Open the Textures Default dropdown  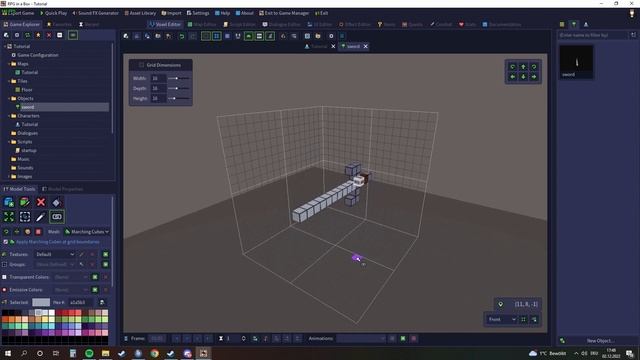tap(55, 254)
